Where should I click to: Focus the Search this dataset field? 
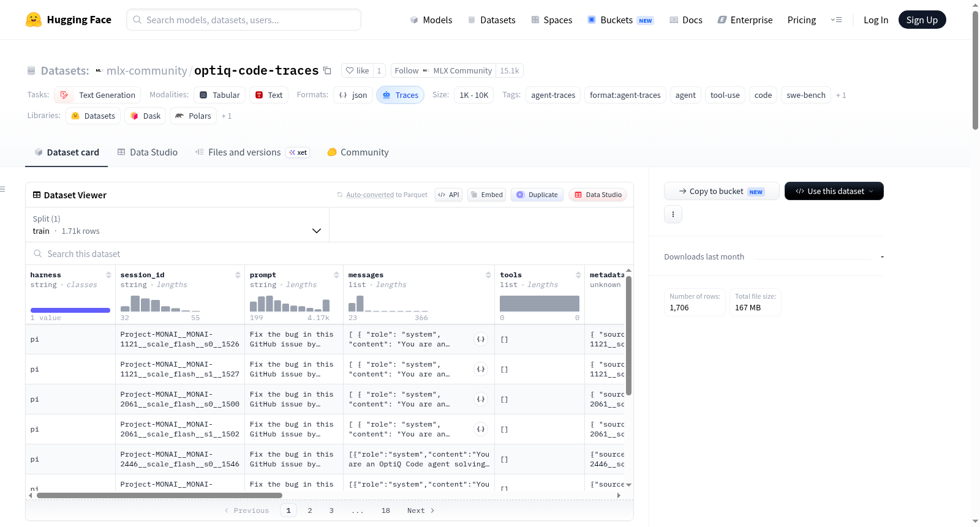330,253
